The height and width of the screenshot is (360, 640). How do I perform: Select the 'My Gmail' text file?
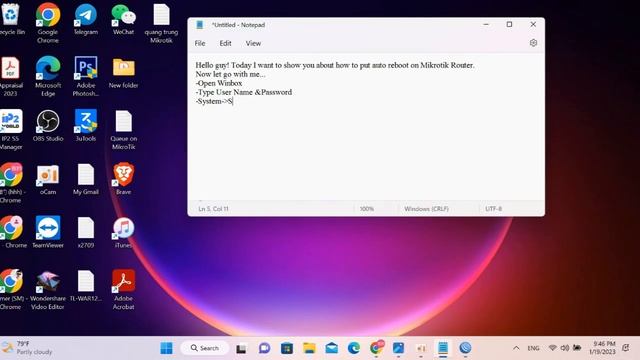86,179
